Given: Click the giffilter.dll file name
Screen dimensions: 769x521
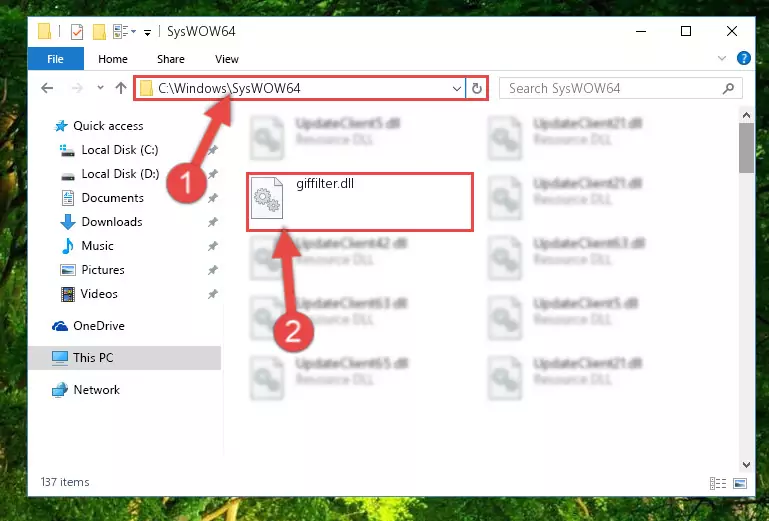Looking at the screenshot, I should [x=325, y=183].
